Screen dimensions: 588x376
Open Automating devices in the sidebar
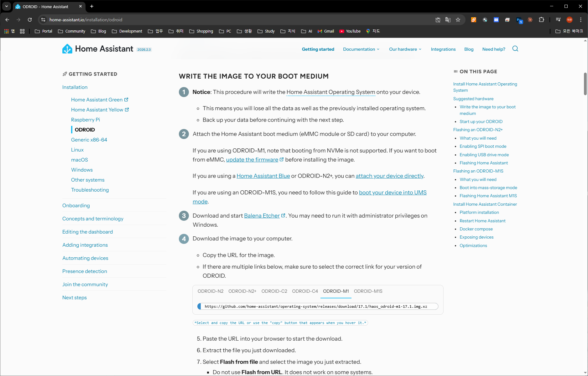pyautogui.click(x=85, y=258)
